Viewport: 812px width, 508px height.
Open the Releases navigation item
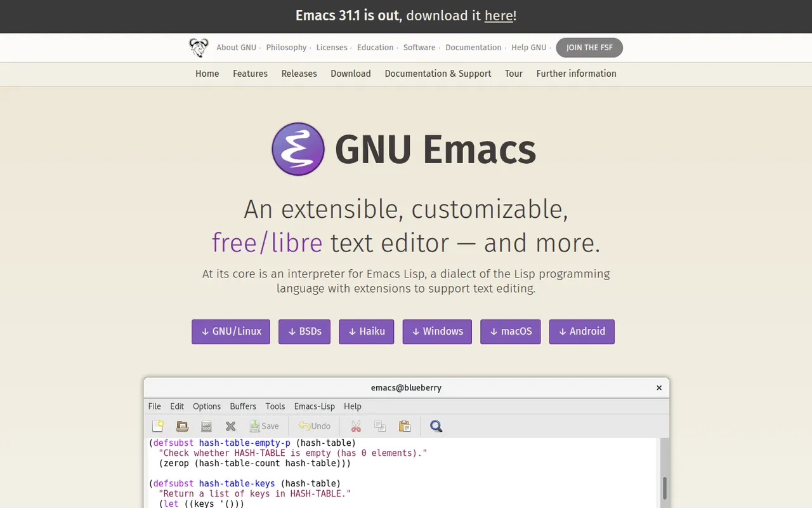[x=299, y=74]
